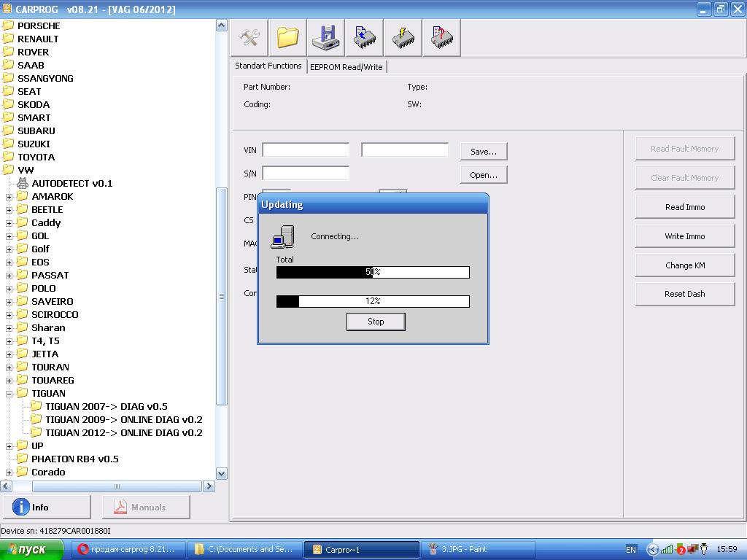The width and height of the screenshot is (747, 560).
Task: Switch to the Opera browser taskbar item
Action: pyautogui.click(x=127, y=550)
